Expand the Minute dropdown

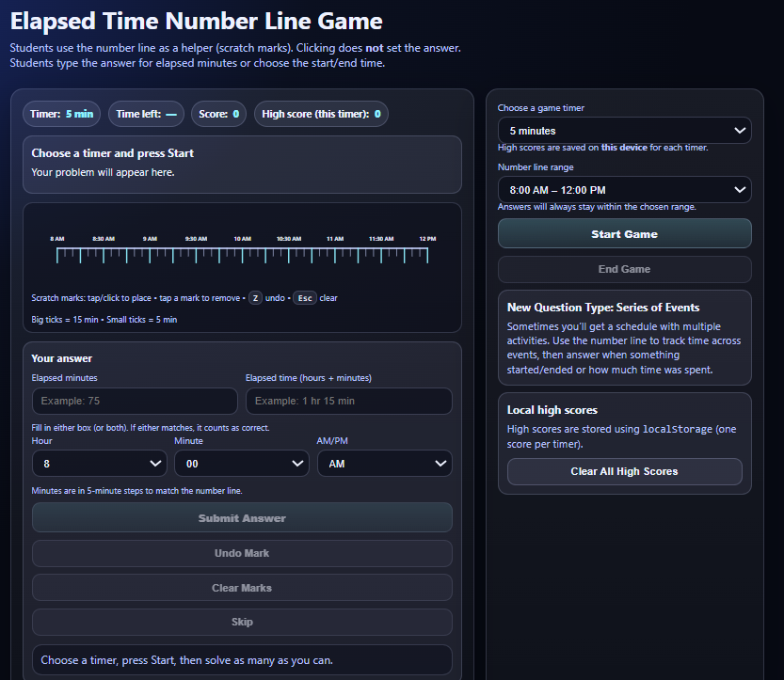pyautogui.click(x=242, y=464)
